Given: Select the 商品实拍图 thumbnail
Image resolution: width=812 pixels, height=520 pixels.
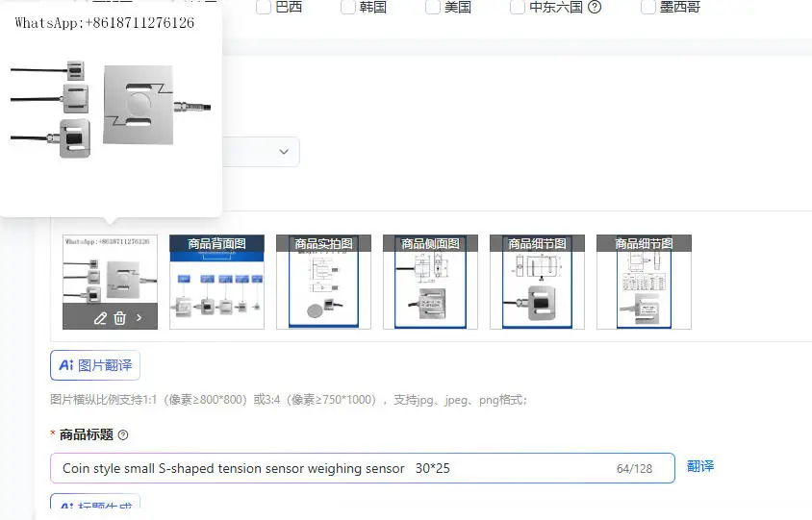Looking at the screenshot, I should tap(323, 282).
